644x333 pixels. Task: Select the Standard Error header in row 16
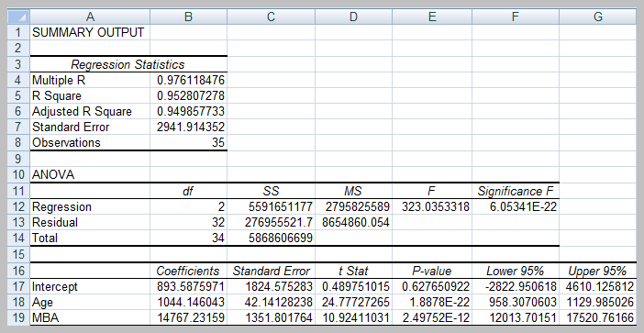pyautogui.click(x=271, y=271)
